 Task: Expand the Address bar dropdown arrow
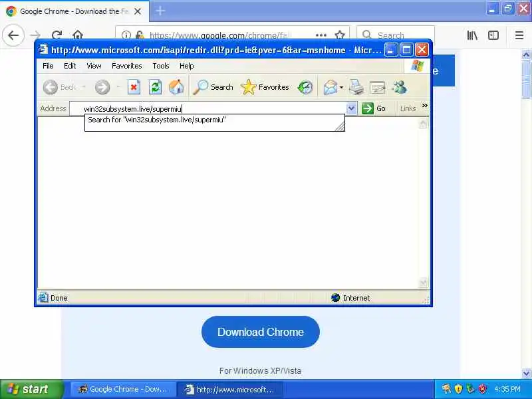352,108
